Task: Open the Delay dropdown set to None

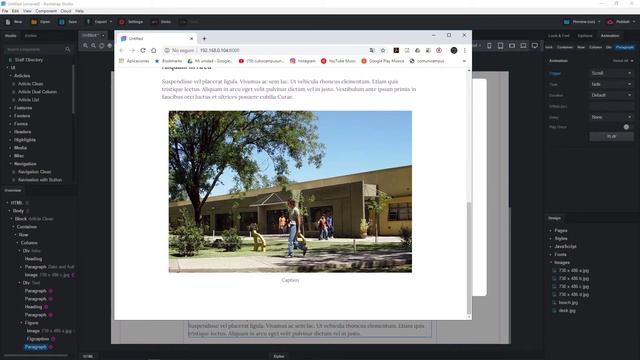Action: (x=611, y=117)
